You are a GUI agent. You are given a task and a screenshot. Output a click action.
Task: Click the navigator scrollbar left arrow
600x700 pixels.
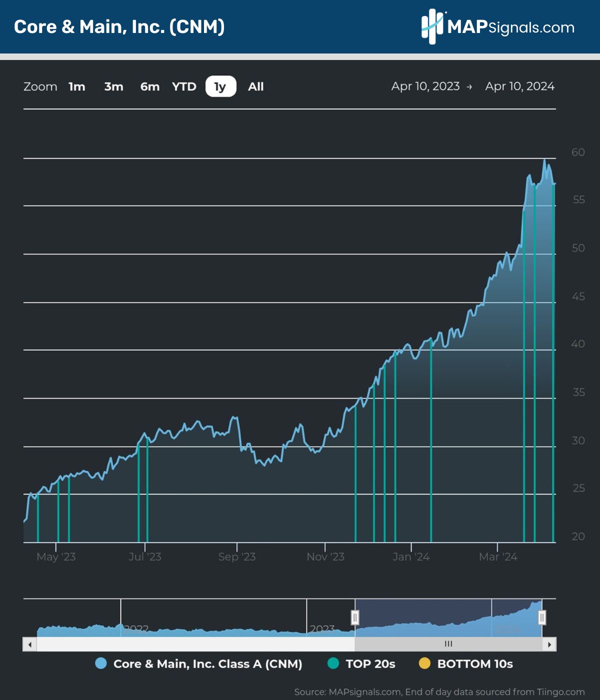pos(30,644)
